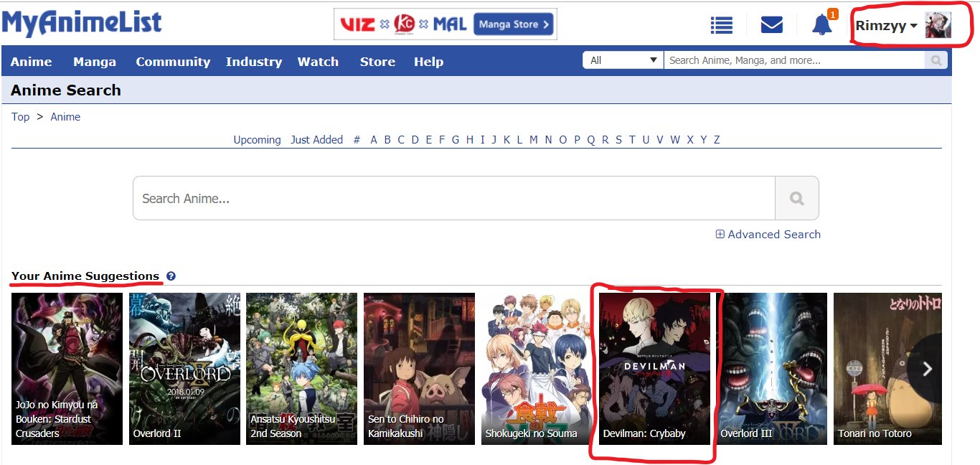Click the top navigation search magnifier icon
The image size is (980, 465).
(936, 61)
